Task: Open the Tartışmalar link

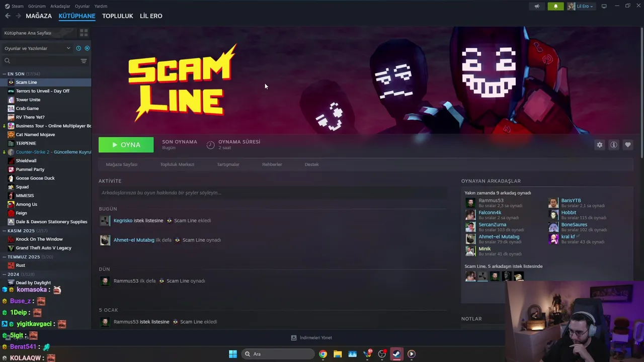Action: tap(228, 164)
